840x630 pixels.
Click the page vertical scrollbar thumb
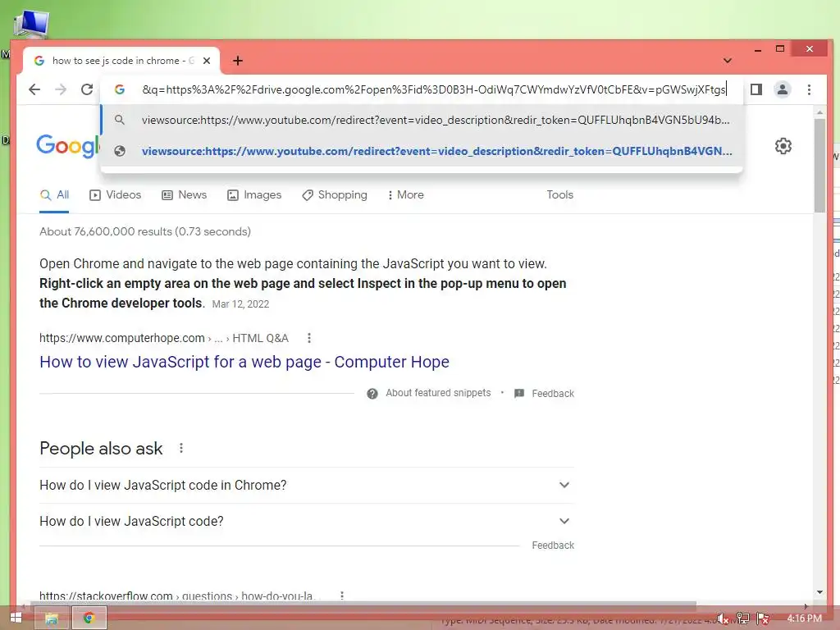pos(819,165)
